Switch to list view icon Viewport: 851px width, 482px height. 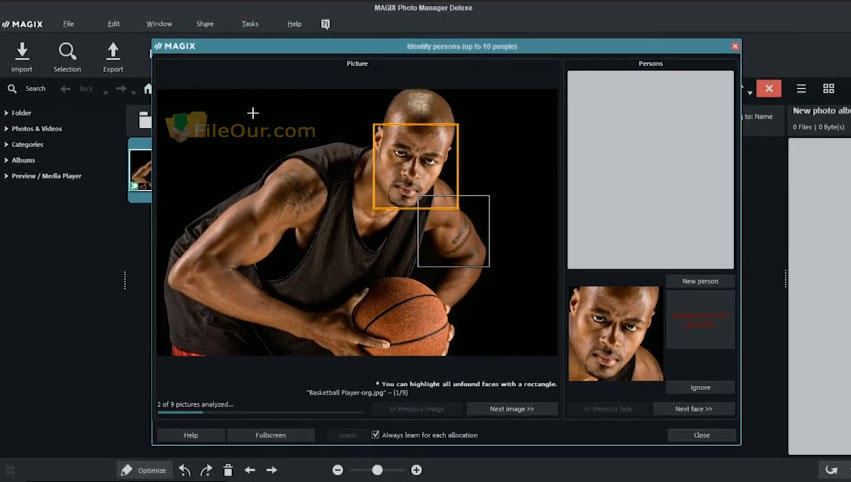coord(801,89)
